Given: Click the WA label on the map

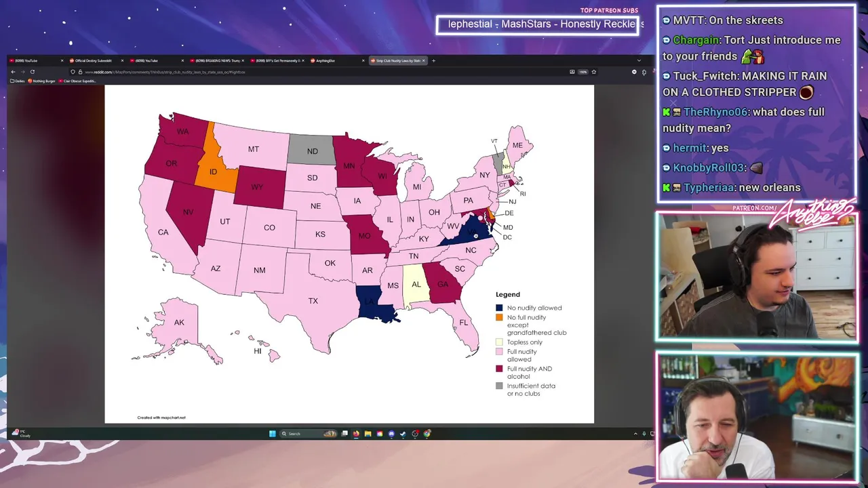Looking at the screenshot, I should 182,131.
